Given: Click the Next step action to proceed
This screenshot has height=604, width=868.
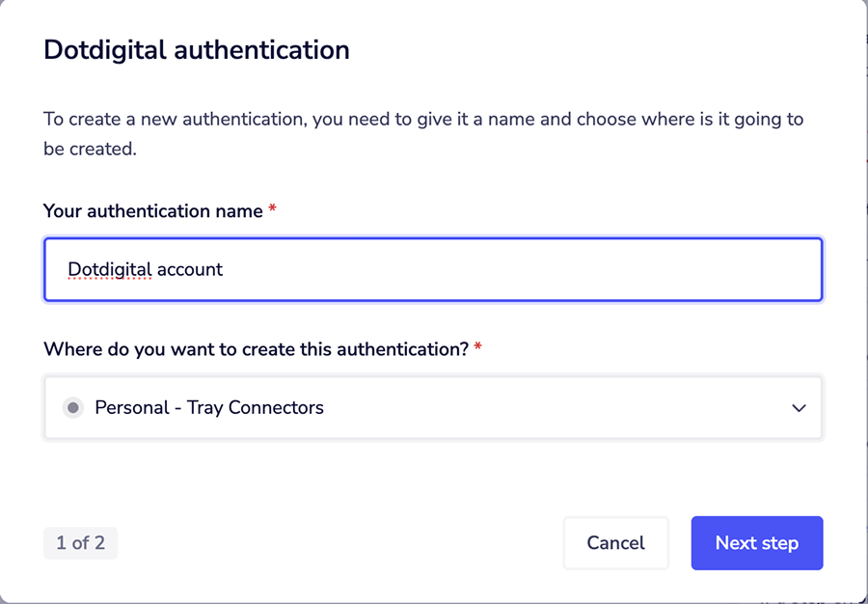Looking at the screenshot, I should pyautogui.click(x=757, y=543).
